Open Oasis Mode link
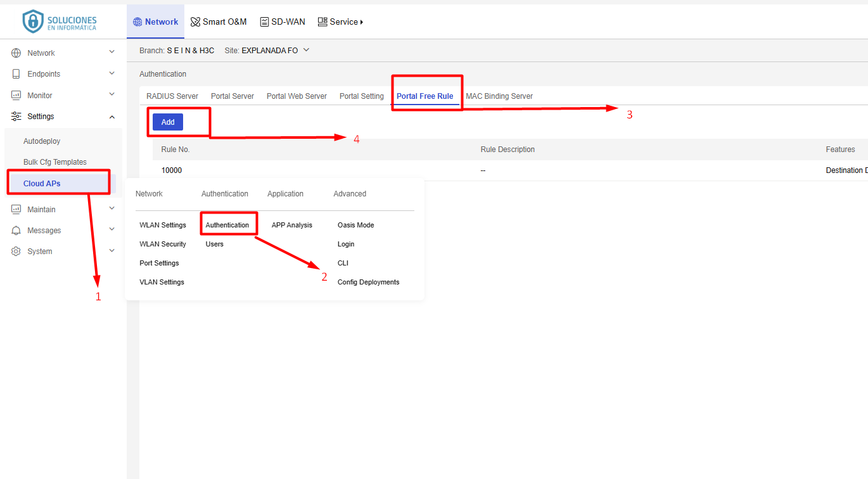 pyautogui.click(x=356, y=225)
